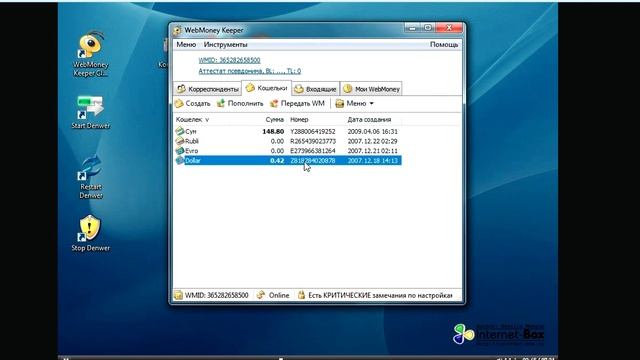Image resolution: width=640 pixels, height=360 pixels.
Task: Switch to the Корреспонденты tab
Action: pos(207,89)
